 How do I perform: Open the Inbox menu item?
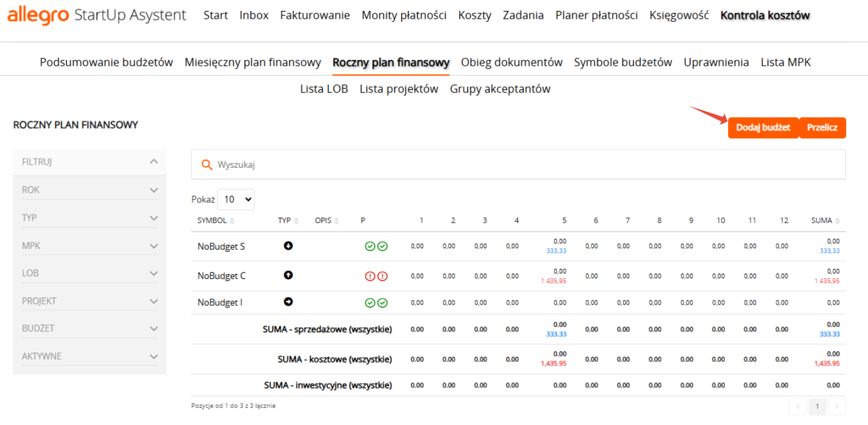(x=254, y=15)
